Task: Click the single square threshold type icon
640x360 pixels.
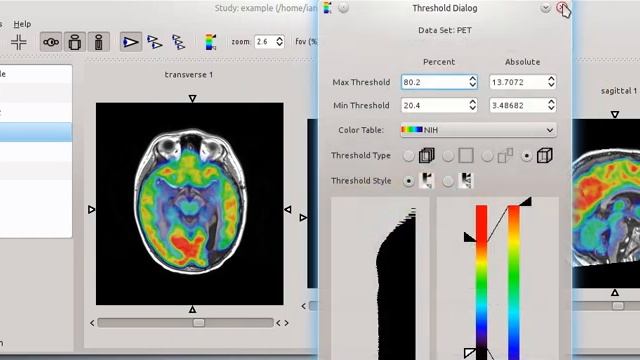Action: [x=466, y=156]
